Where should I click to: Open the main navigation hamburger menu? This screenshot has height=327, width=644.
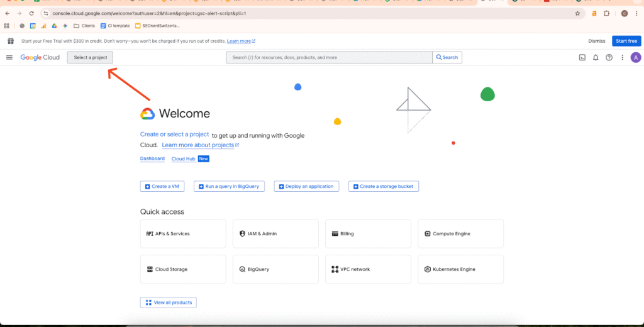click(x=9, y=57)
